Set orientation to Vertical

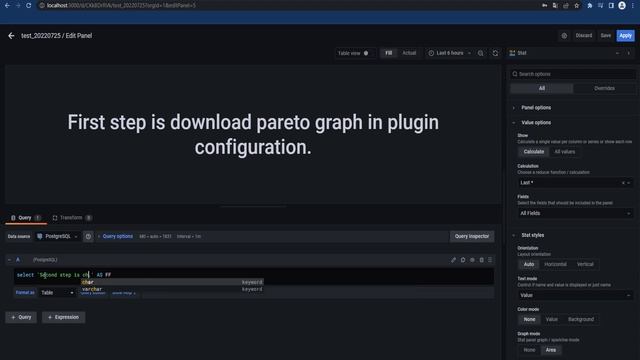point(585,264)
